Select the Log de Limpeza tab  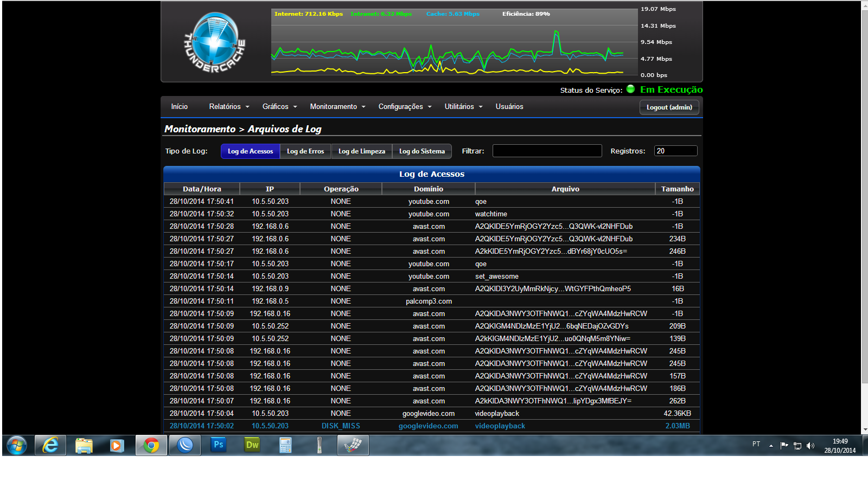[362, 151]
